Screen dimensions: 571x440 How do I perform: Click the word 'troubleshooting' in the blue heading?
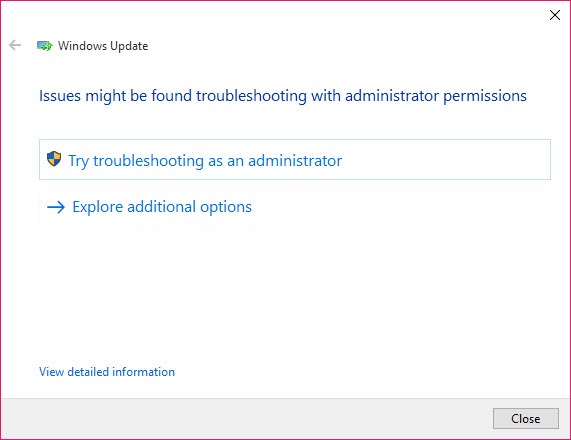[251, 96]
